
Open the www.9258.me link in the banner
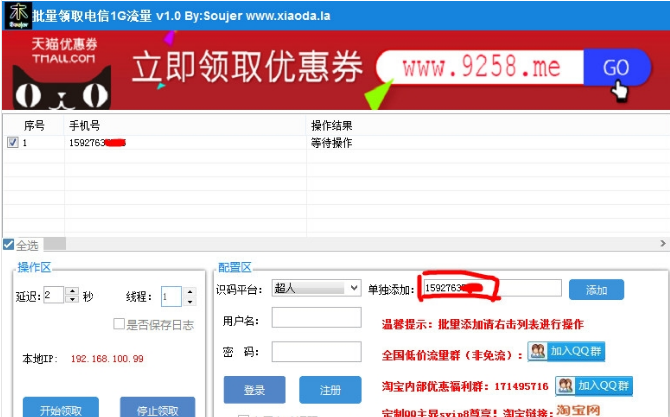coord(481,67)
